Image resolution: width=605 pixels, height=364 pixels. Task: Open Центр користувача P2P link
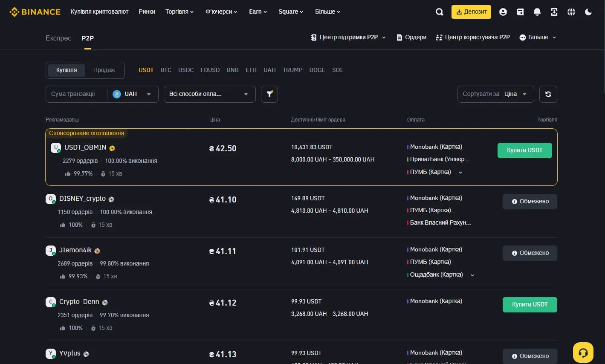tap(472, 38)
